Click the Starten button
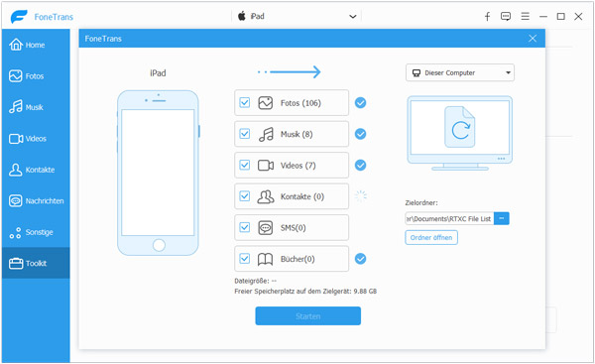The width and height of the screenshot is (595, 364). (307, 315)
